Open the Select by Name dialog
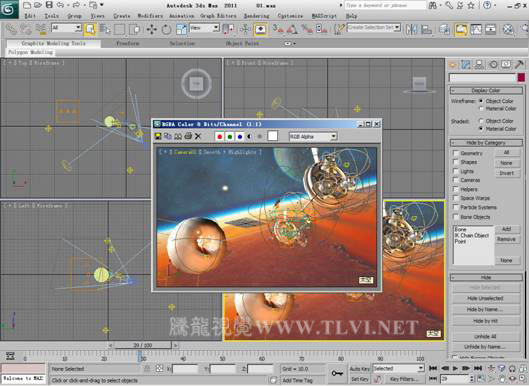Screen dimensions: 529x386 105,30
